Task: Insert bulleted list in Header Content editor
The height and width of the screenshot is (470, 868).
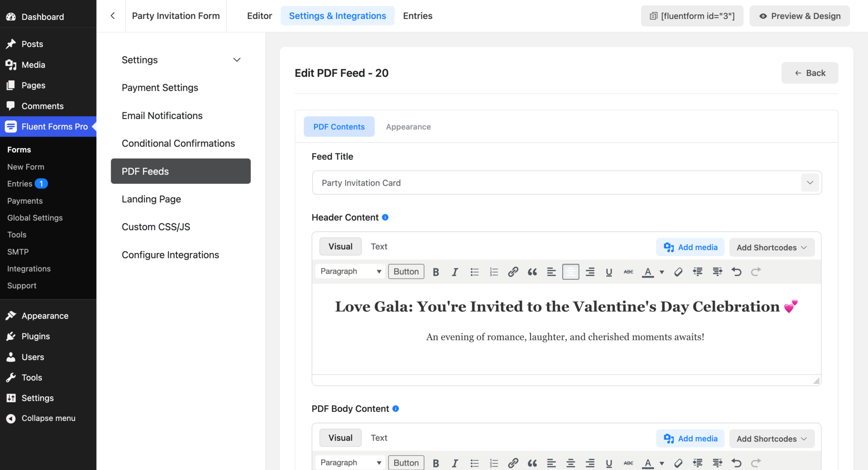Action: pos(474,272)
